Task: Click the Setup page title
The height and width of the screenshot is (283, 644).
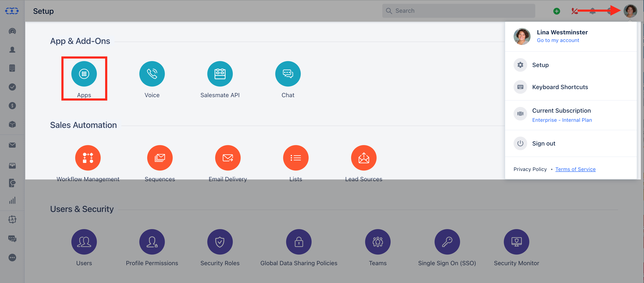Action: [x=44, y=11]
